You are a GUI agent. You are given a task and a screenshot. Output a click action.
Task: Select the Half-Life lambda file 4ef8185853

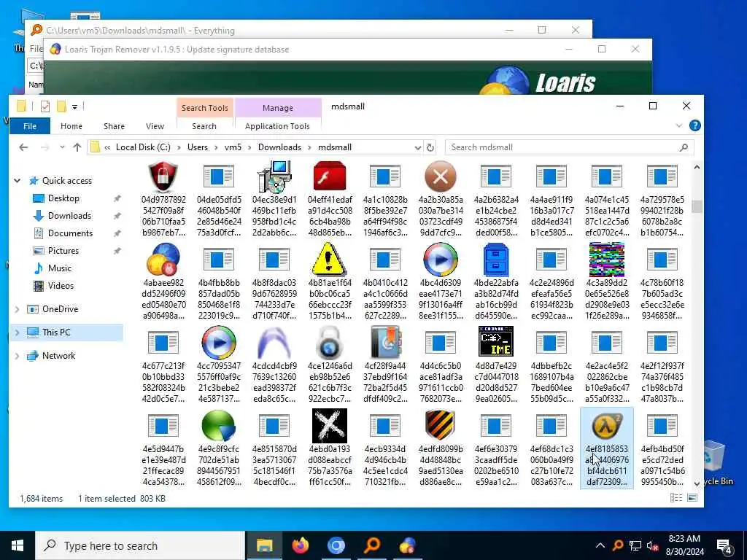(607, 448)
